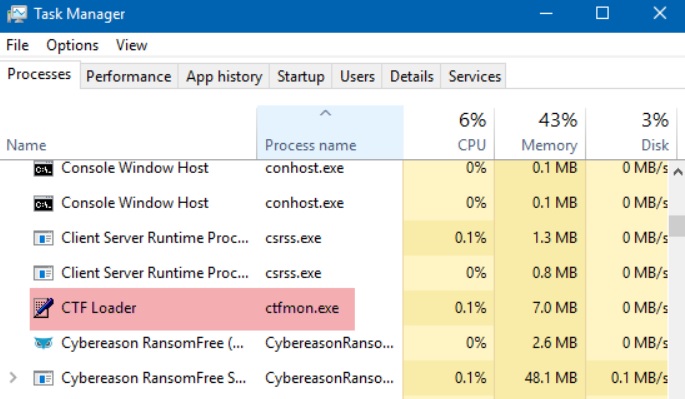Open the Options menu

73,45
